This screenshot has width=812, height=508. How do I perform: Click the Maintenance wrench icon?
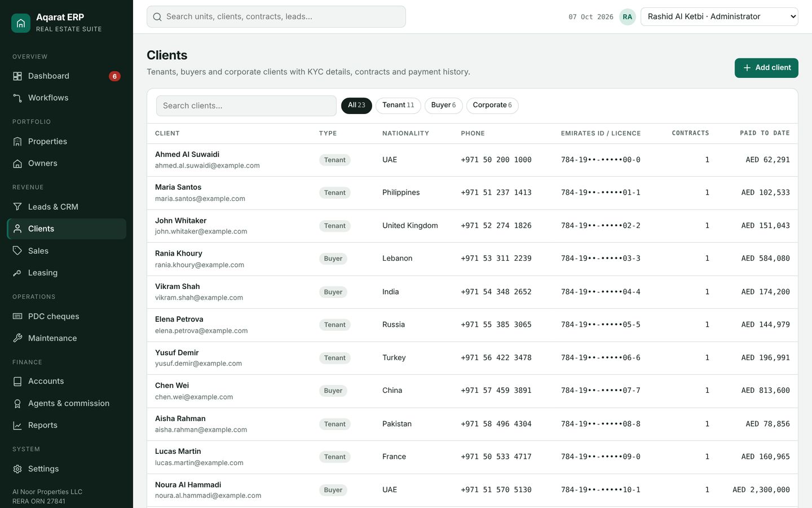17,338
